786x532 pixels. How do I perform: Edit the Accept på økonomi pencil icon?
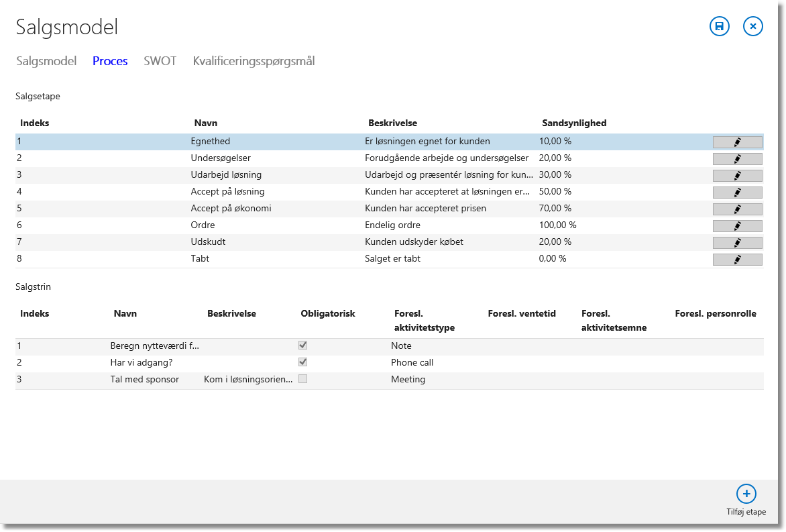(x=737, y=209)
